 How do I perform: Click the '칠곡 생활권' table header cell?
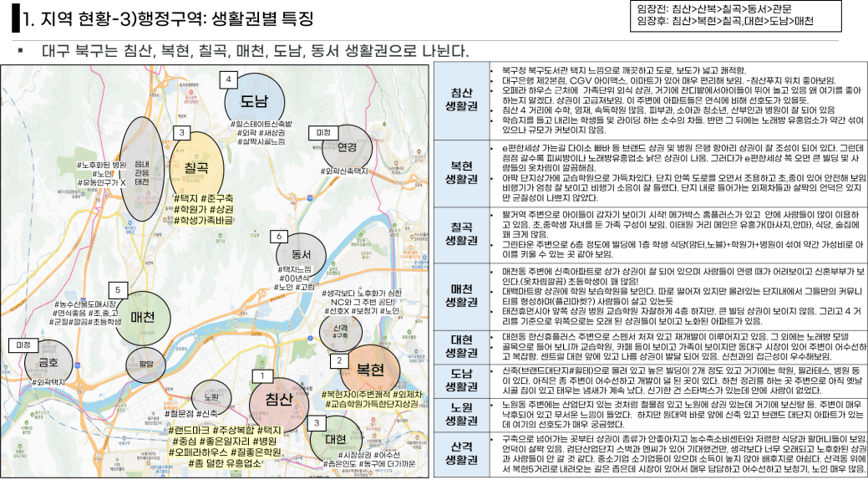click(x=462, y=233)
